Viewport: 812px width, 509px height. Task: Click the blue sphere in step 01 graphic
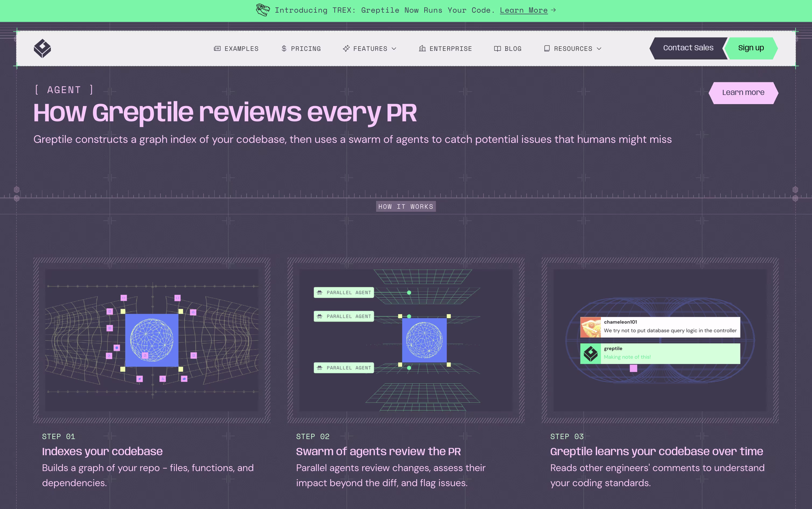(x=152, y=340)
